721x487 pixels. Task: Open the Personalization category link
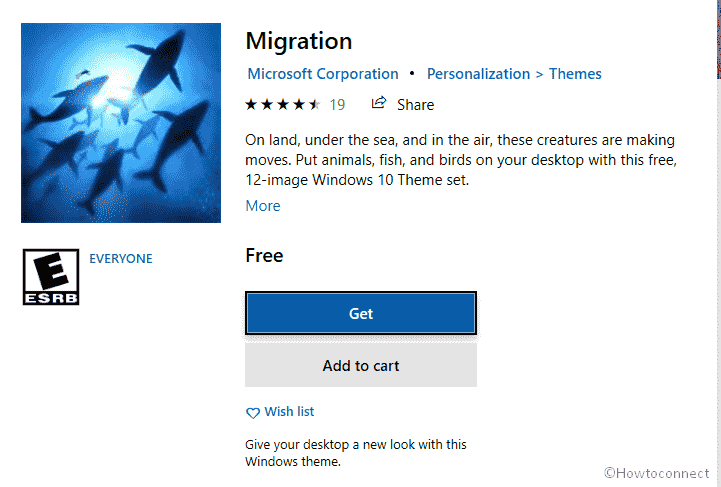478,74
